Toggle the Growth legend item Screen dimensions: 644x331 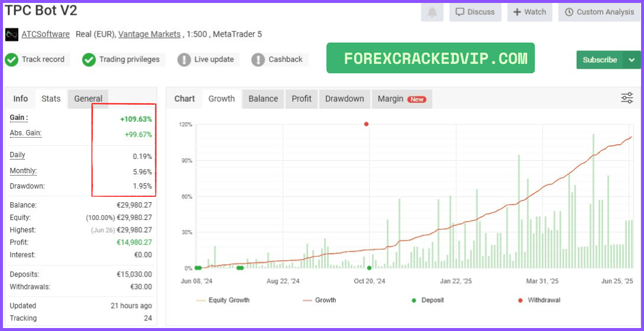point(319,300)
